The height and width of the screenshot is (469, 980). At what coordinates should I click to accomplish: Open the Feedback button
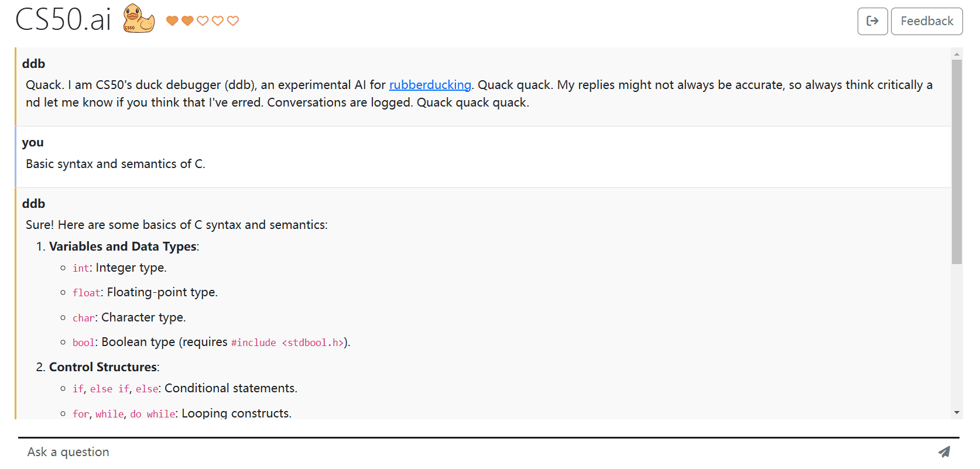[927, 21]
